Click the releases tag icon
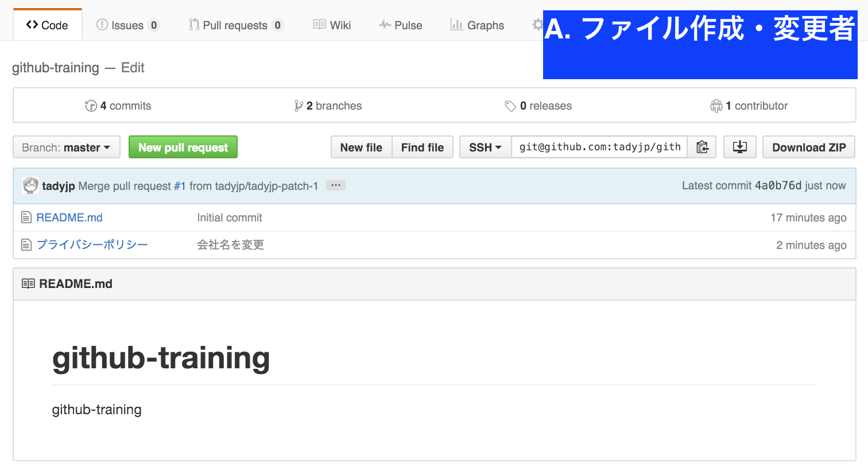The image size is (868, 475). (510, 106)
